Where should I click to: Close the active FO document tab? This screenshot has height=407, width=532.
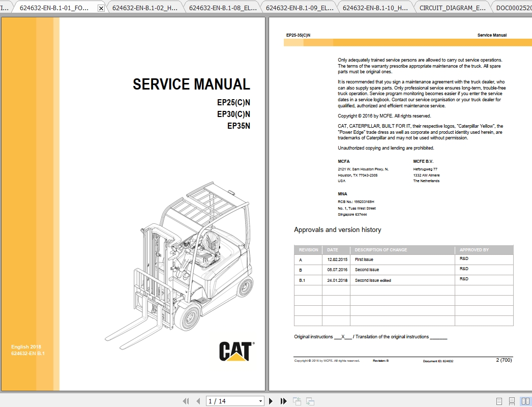click(101, 8)
